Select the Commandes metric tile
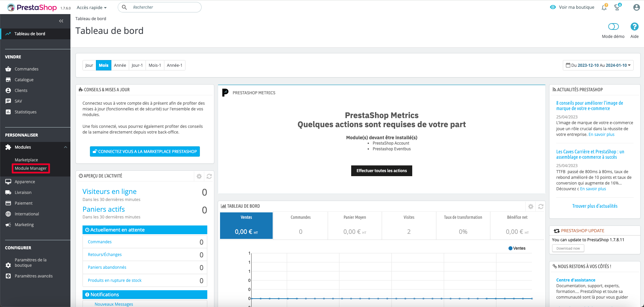 tap(301, 225)
